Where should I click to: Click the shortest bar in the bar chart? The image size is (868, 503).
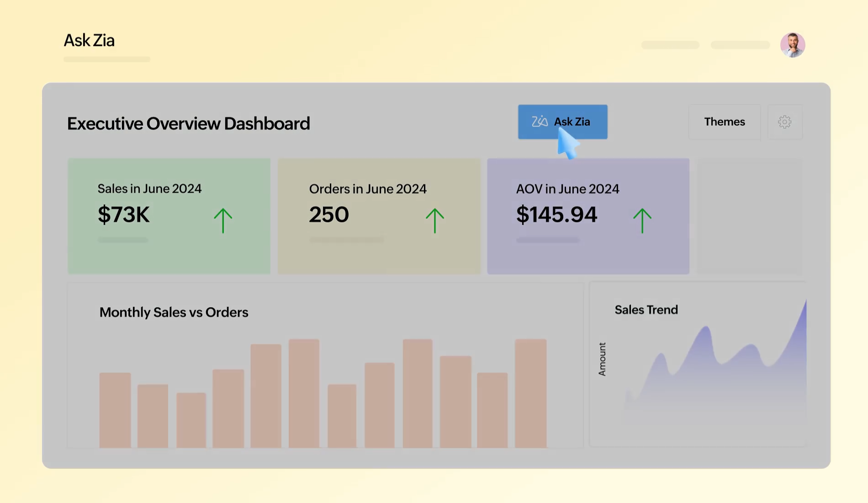click(192, 421)
